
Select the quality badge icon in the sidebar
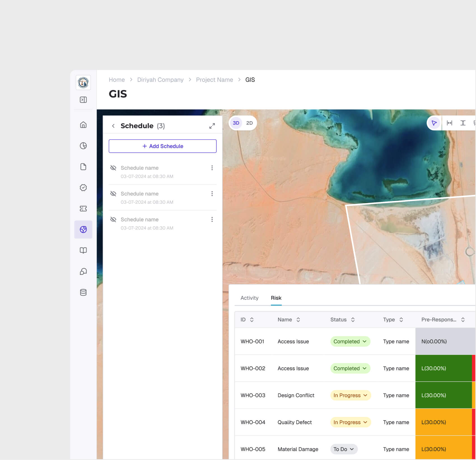tap(83, 188)
